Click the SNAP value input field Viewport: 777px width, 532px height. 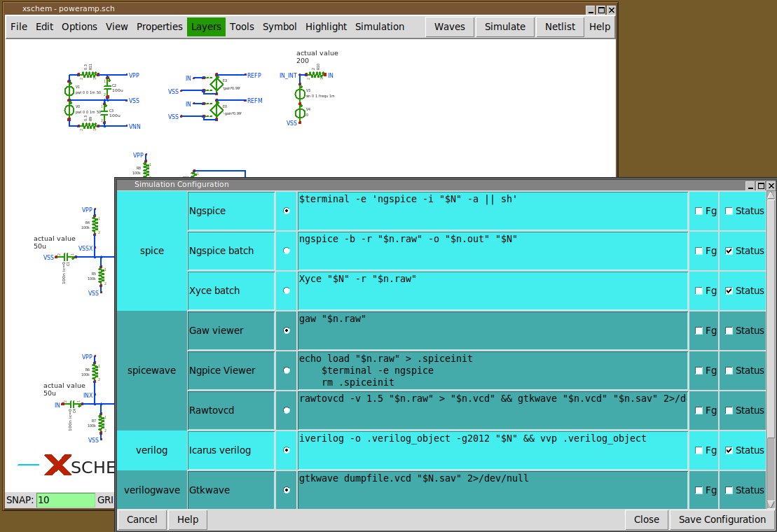[65, 500]
